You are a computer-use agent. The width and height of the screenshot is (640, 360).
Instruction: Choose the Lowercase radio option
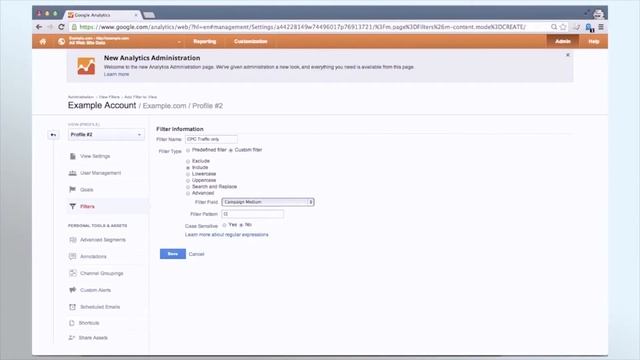(x=188, y=174)
